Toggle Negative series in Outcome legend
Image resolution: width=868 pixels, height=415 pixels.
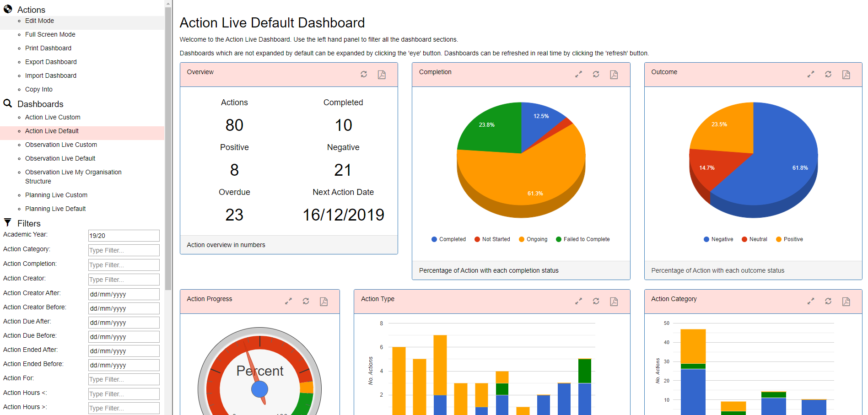click(x=718, y=239)
